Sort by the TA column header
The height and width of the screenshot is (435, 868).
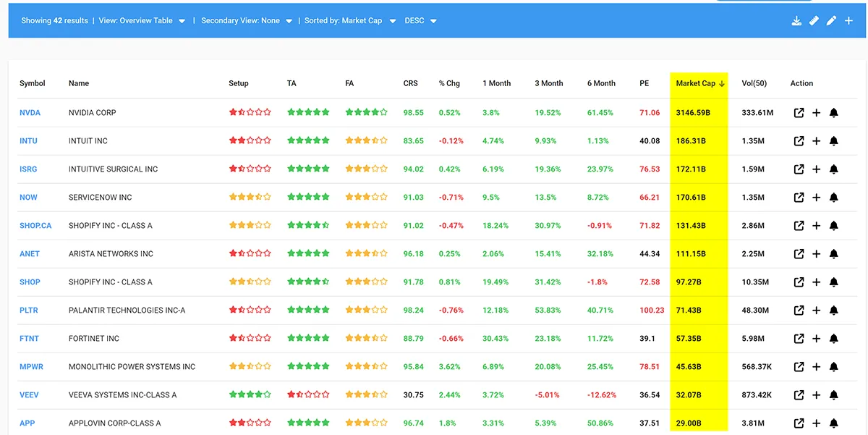pyautogui.click(x=292, y=83)
